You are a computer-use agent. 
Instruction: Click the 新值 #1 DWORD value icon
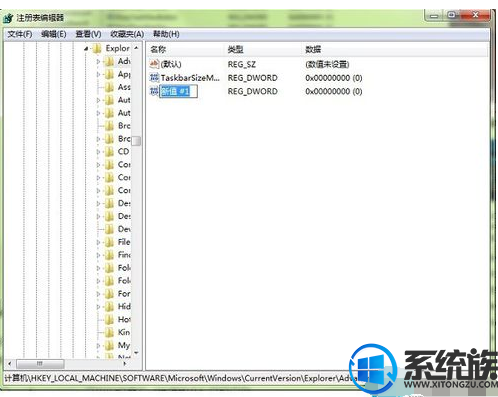tap(154, 91)
